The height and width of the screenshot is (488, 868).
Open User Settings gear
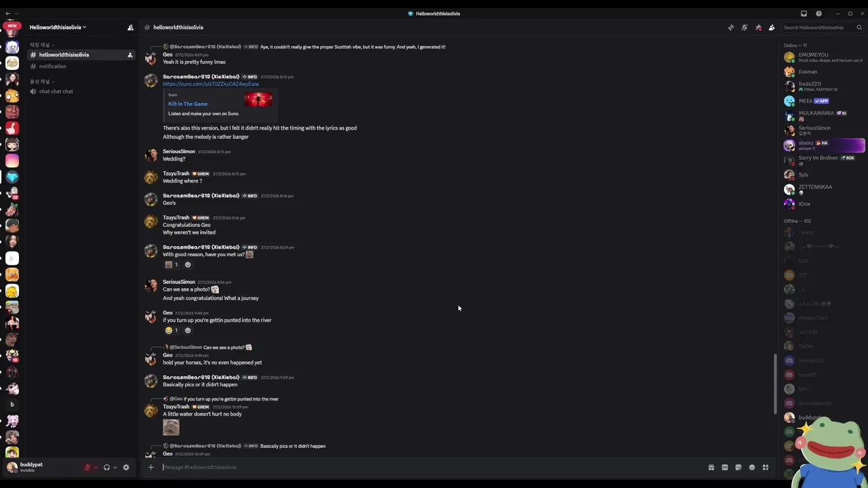tap(125, 467)
